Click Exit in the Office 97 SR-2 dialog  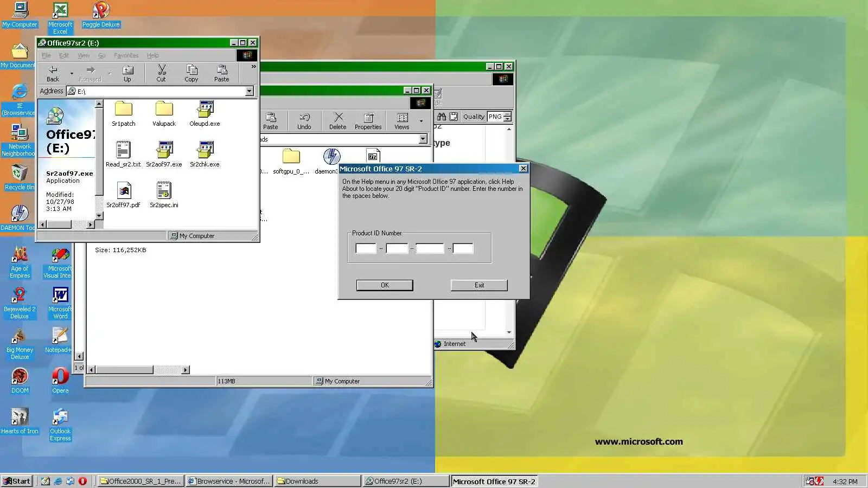click(479, 285)
